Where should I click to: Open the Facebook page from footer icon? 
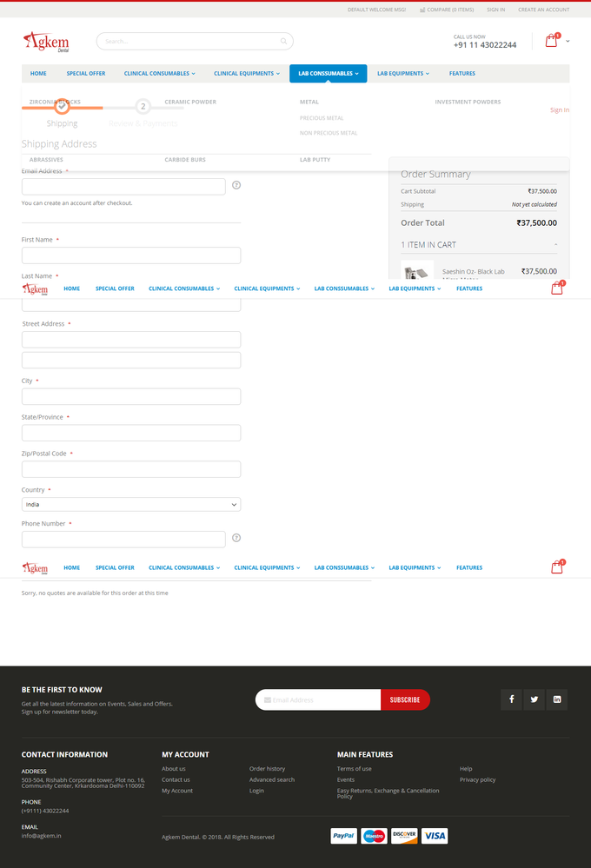511,699
